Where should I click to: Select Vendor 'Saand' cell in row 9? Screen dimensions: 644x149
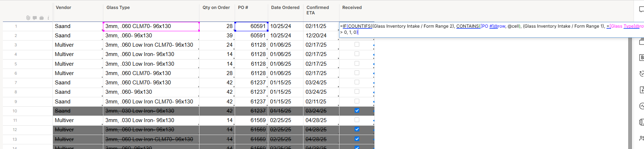click(x=78, y=102)
